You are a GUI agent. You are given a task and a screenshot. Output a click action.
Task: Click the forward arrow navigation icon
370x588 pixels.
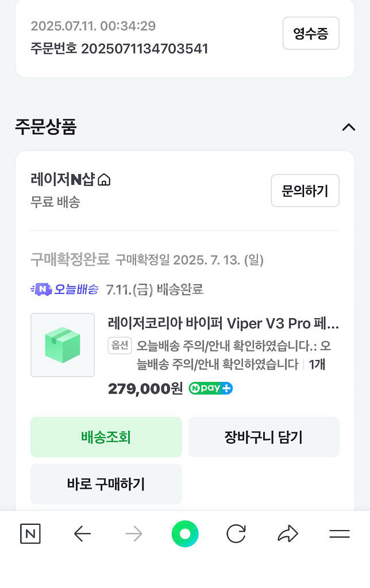click(x=133, y=533)
